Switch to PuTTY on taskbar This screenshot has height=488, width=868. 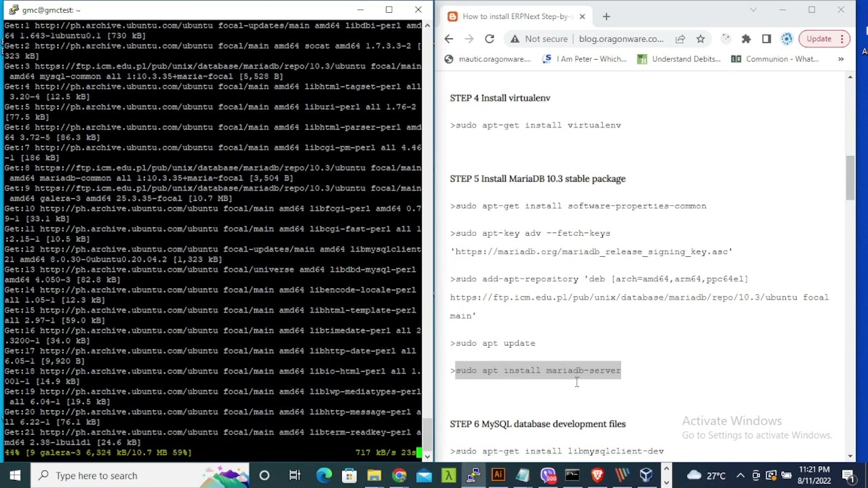pyautogui.click(x=473, y=475)
